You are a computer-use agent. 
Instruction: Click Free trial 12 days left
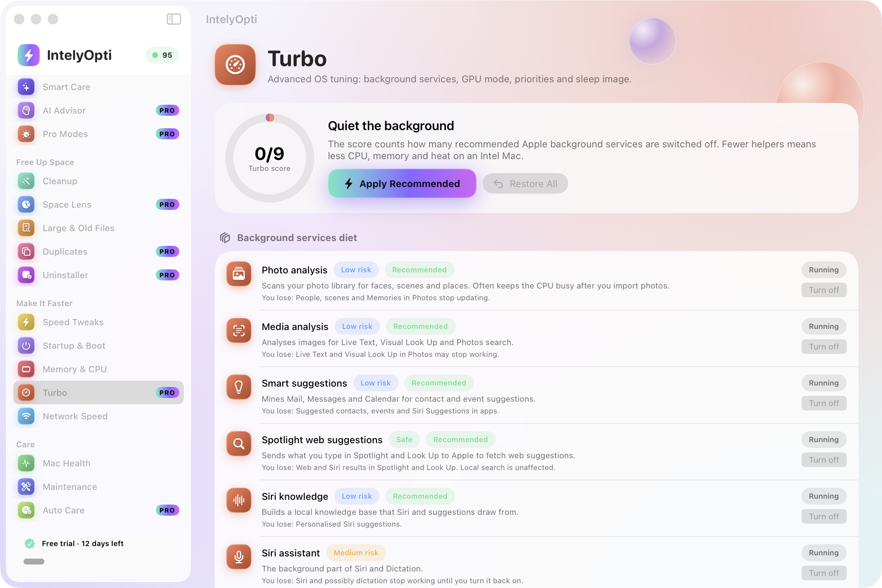point(82,544)
